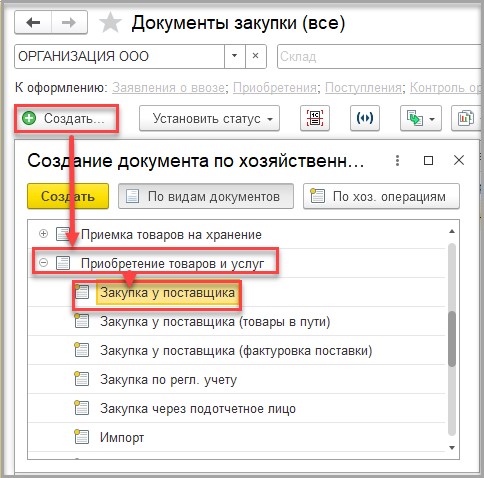Image resolution: width=484 pixels, height=478 pixels.
Task: Switch to По хоз. операциям view
Action: pos(381,196)
